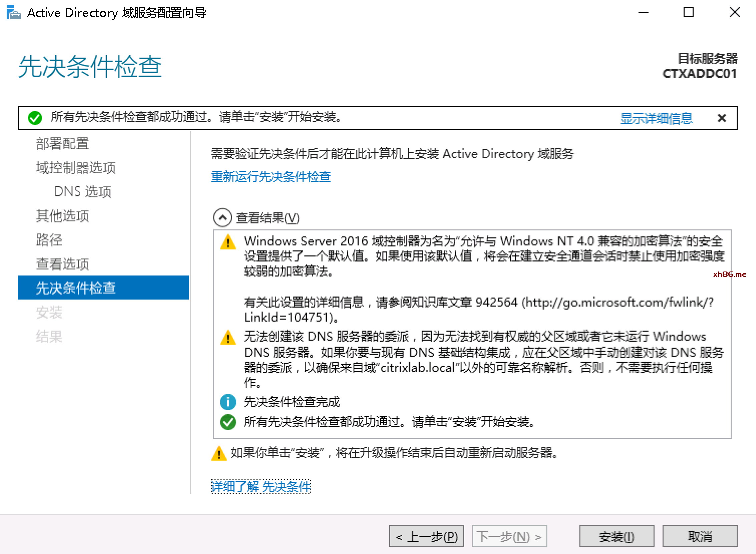Click 重新运行先决条件检查 link
756x554 pixels.
click(271, 177)
